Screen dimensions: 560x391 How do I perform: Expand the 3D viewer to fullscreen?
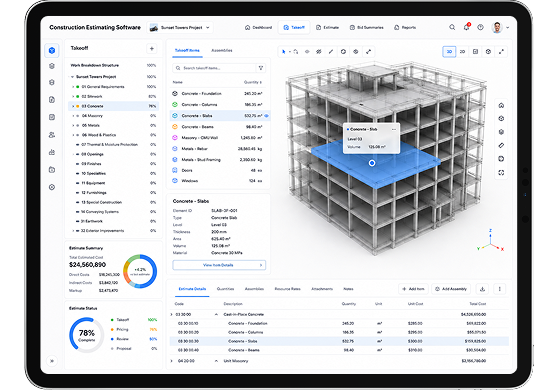pyautogui.click(x=501, y=52)
